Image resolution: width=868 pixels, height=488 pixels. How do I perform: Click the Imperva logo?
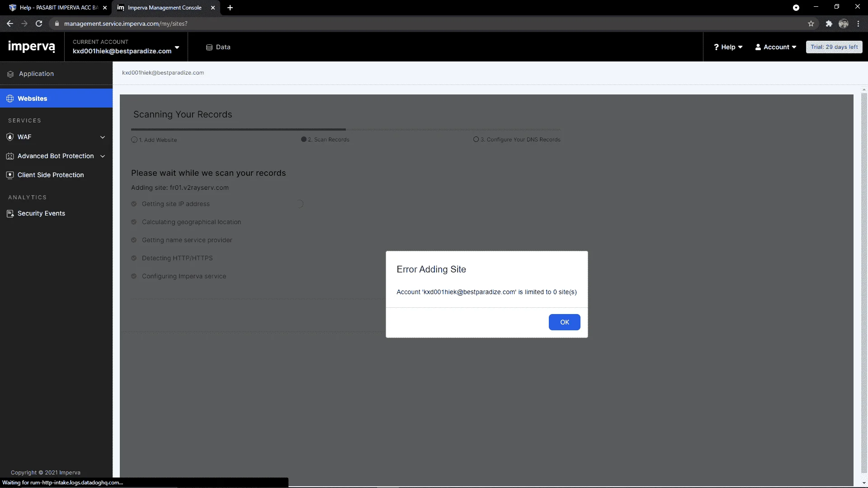(x=32, y=47)
